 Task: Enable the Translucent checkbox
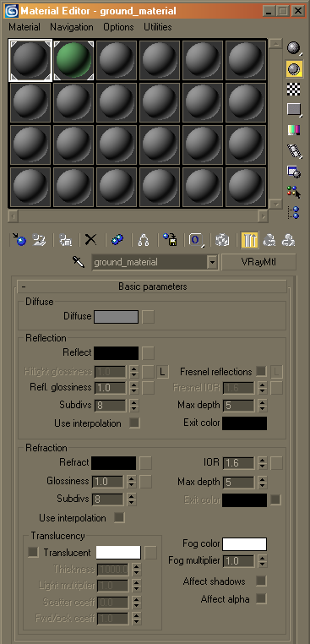33,553
